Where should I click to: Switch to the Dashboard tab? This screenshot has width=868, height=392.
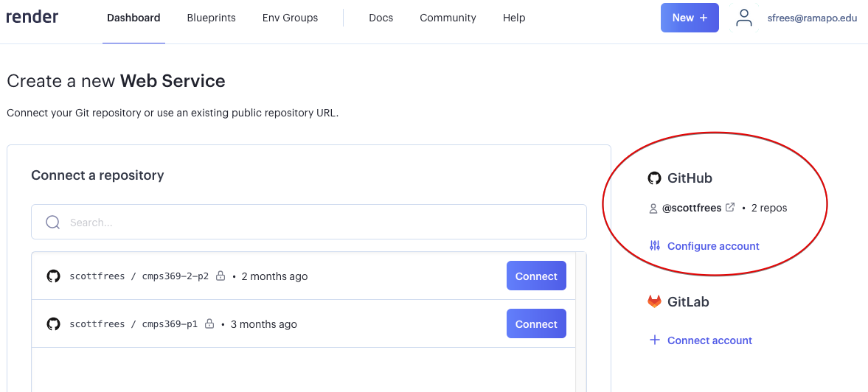click(133, 18)
